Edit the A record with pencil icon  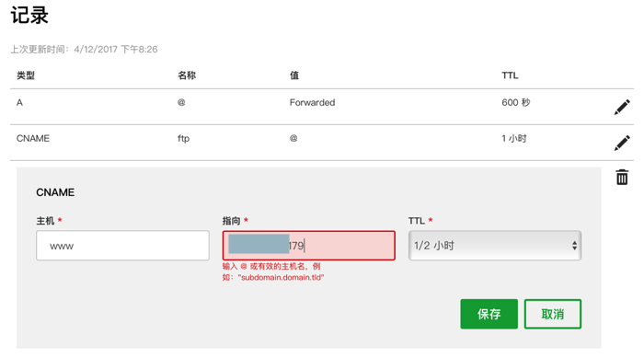622,108
